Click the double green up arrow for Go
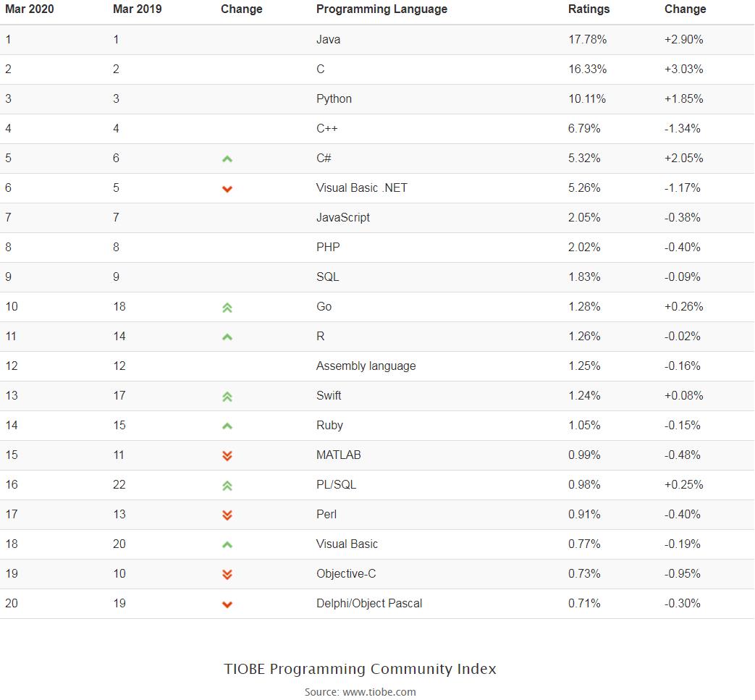This screenshot has height=700, width=755. (227, 308)
